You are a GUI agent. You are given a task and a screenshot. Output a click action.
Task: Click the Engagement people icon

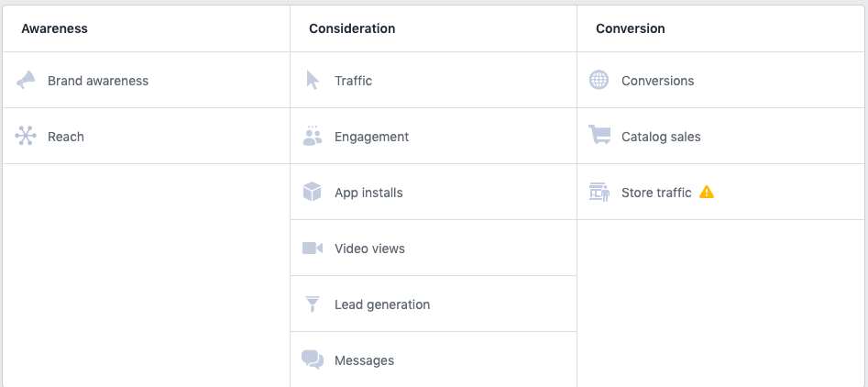313,136
